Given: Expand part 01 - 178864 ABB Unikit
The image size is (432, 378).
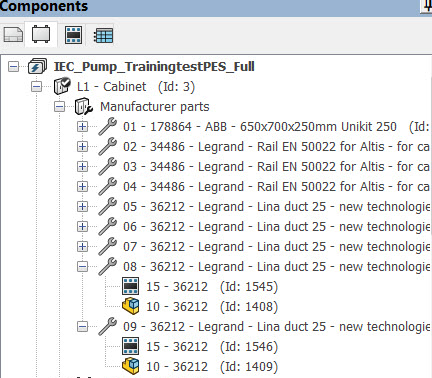Looking at the screenshot, I should coord(82,127).
